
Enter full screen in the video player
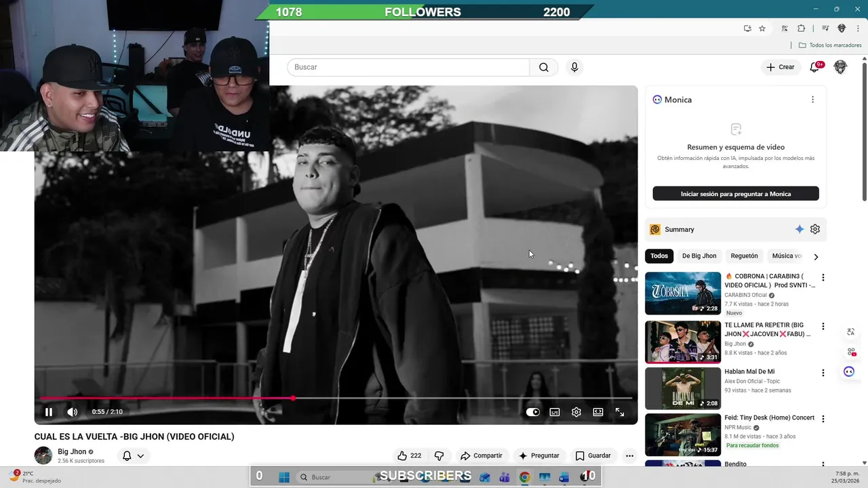click(620, 412)
